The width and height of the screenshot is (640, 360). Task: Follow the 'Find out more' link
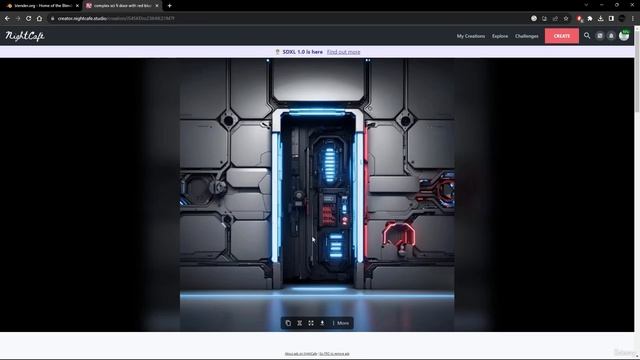click(343, 52)
